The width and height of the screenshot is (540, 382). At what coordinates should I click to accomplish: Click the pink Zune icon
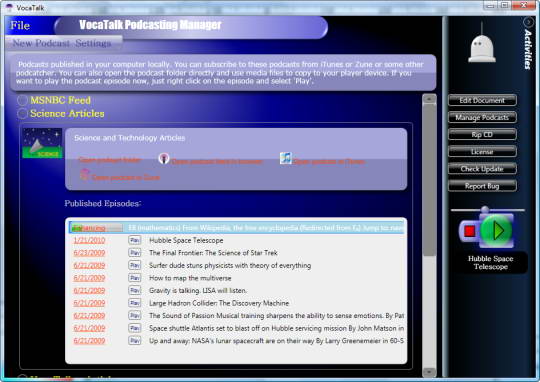tap(84, 174)
